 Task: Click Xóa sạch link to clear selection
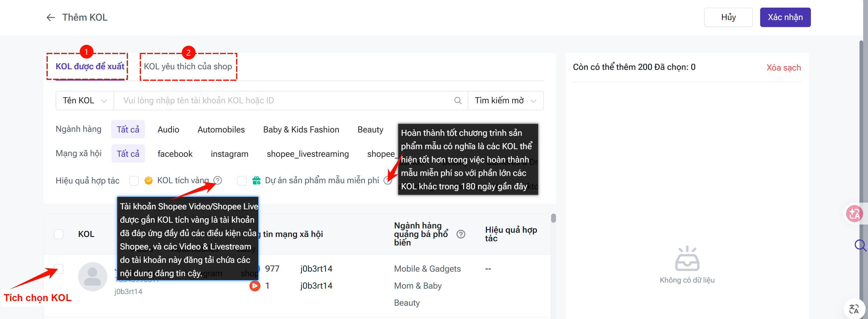(x=784, y=67)
